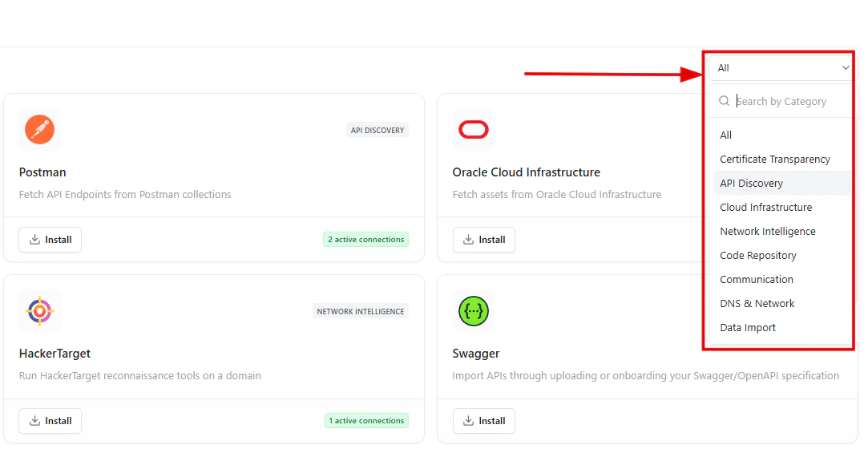Click the NETWORK INTELLIGENCE tag on HackerTarget card
Screen dimensions: 868x449
[x=361, y=311]
